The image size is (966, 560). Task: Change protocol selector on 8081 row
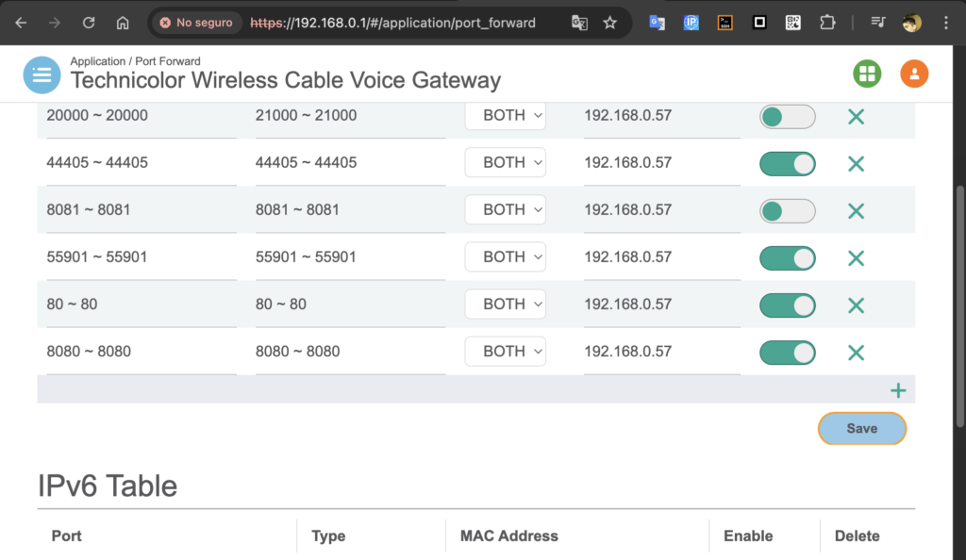point(505,209)
